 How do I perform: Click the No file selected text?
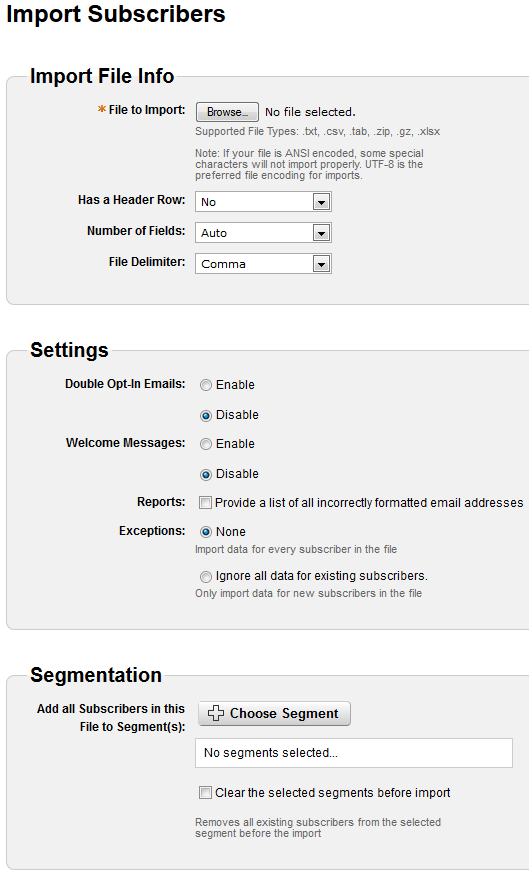[310, 112]
